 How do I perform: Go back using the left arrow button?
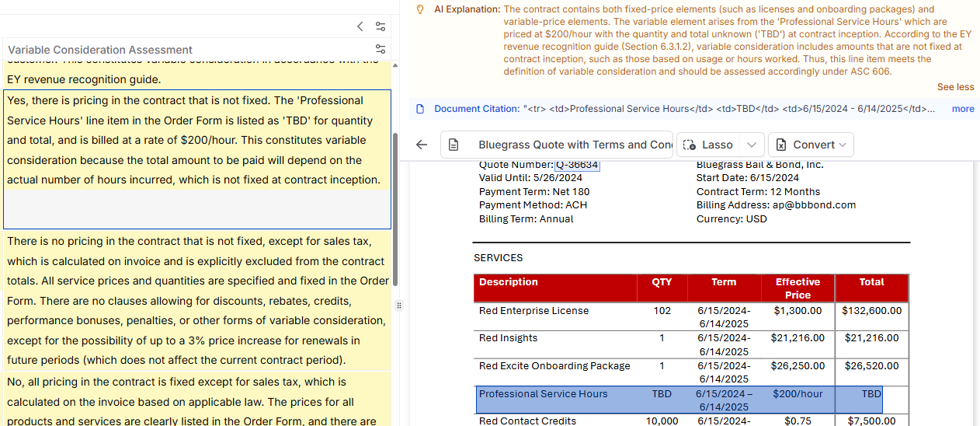point(422,145)
